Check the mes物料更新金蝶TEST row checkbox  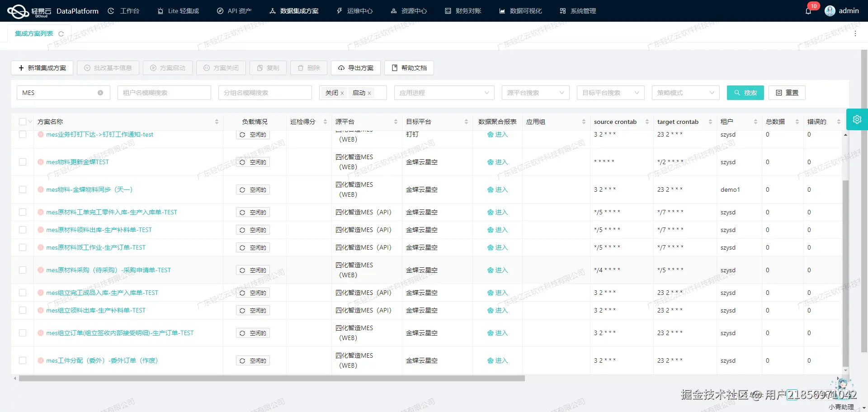tap(23, 162)
